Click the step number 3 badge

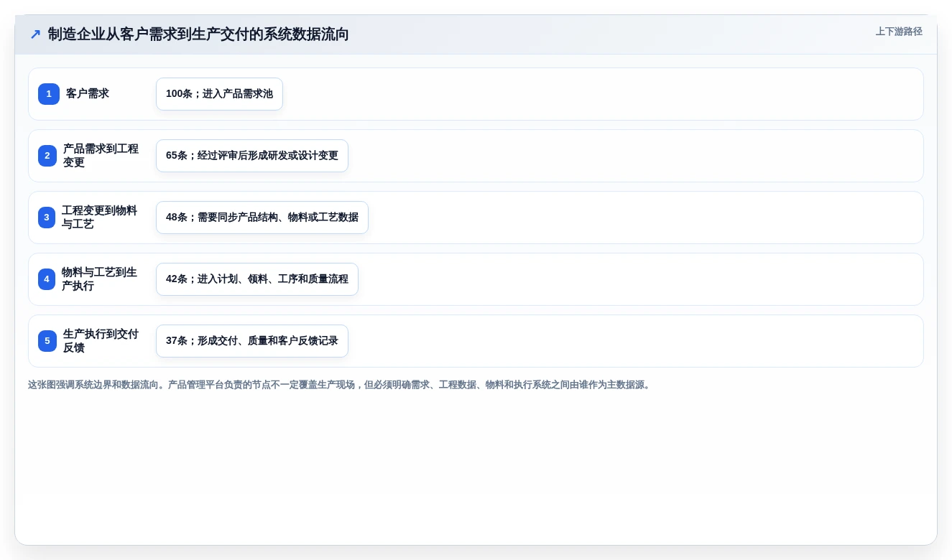coord(47,218)
